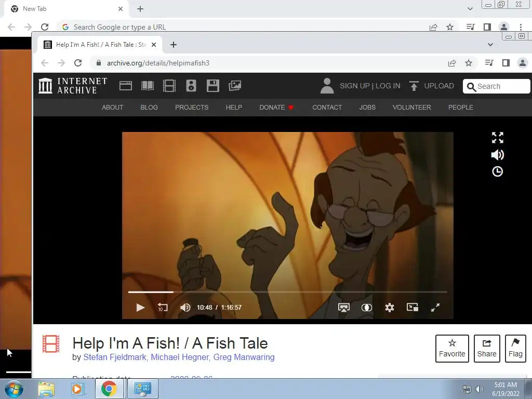The image size is (532, 399).
Task: Toggle theater mode expand icon
Action: [497, 138]
